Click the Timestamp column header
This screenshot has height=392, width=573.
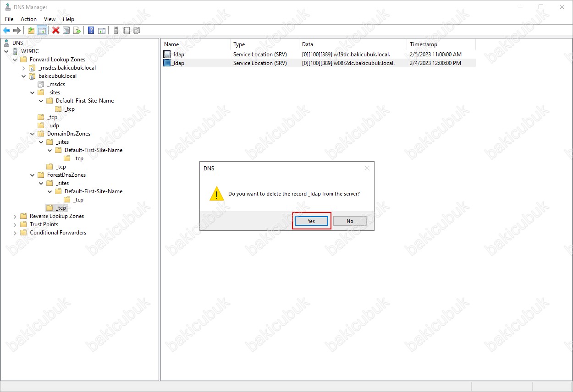[x=423, y=44]
